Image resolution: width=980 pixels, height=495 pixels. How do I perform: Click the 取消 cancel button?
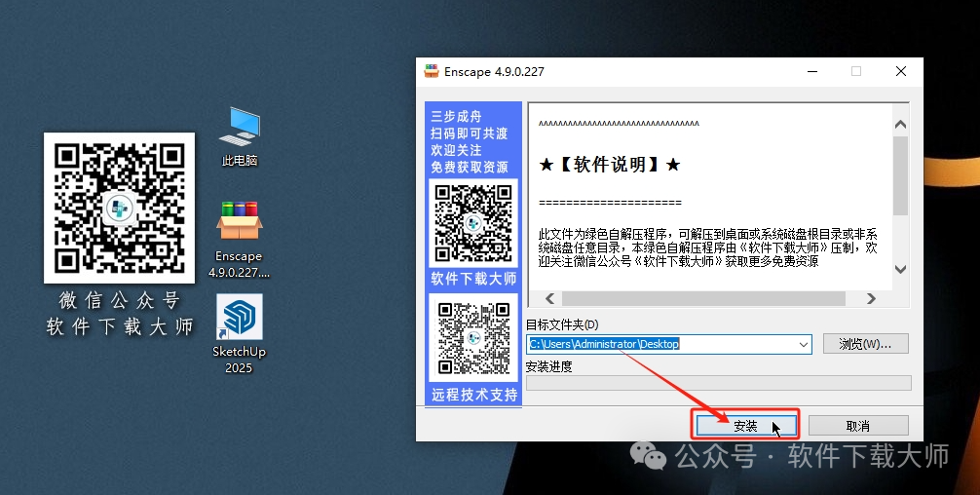click(x=858, y=426)
